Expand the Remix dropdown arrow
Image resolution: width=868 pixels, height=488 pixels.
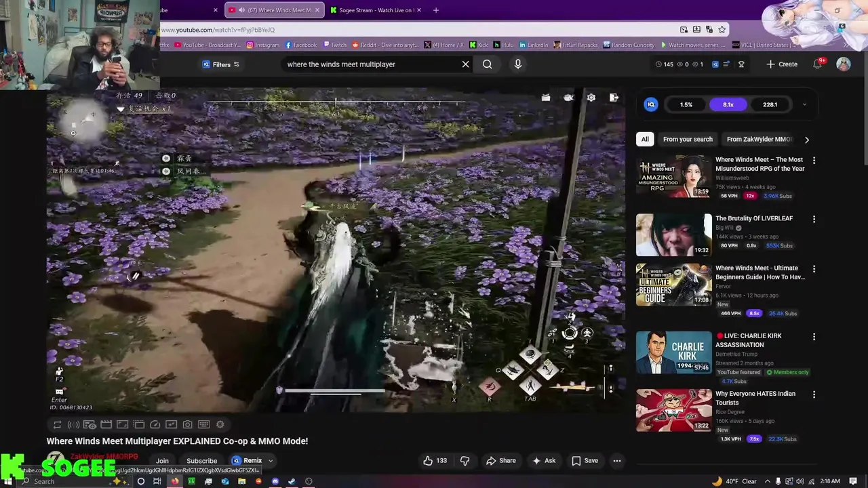coord(271,461)
